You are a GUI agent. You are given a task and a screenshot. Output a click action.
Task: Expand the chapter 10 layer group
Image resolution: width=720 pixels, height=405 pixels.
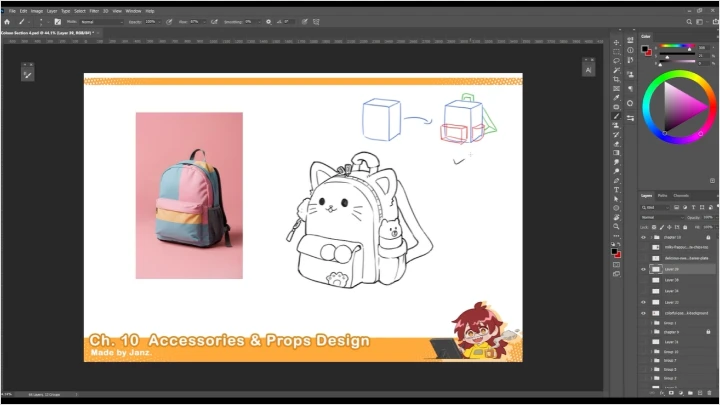tap(651, 237)
